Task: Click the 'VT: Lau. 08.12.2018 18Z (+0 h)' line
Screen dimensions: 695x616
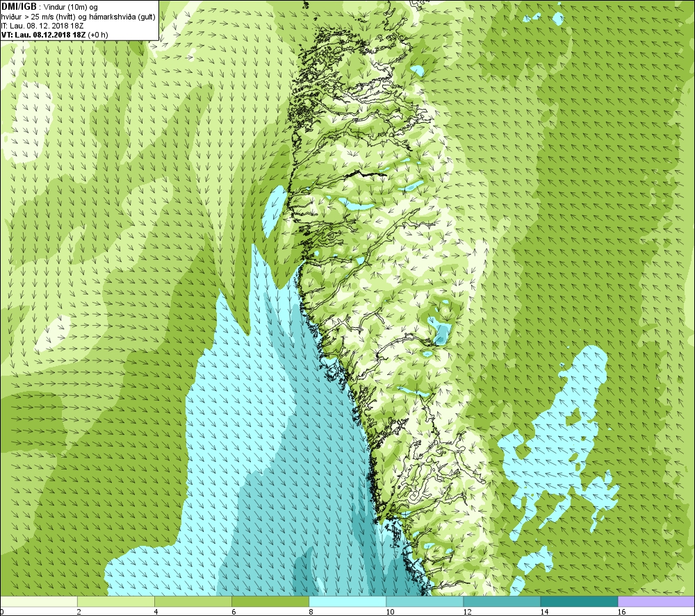Action: 54,35
